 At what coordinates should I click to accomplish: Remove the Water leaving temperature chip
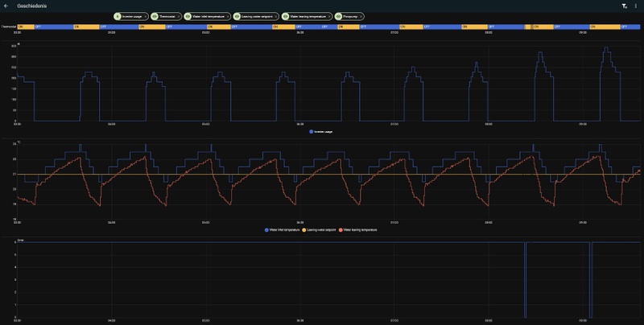[330, 17]
